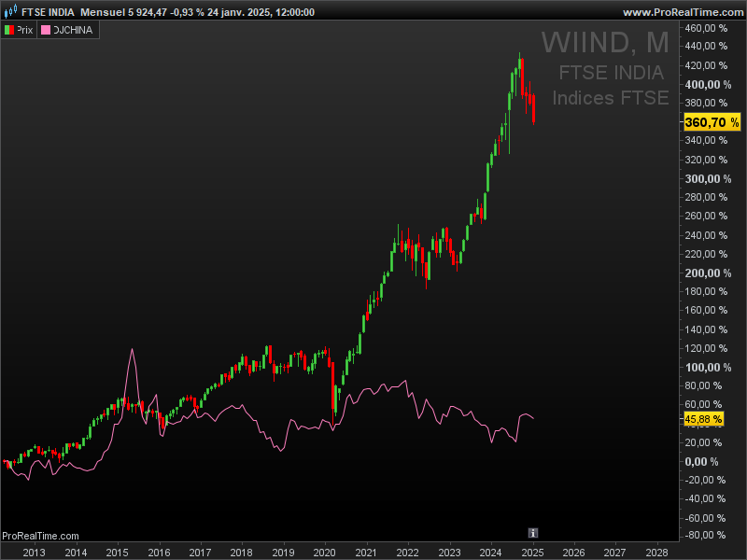
Task: Click the 2016 label on the time axis
Action: tap(159, 553)
